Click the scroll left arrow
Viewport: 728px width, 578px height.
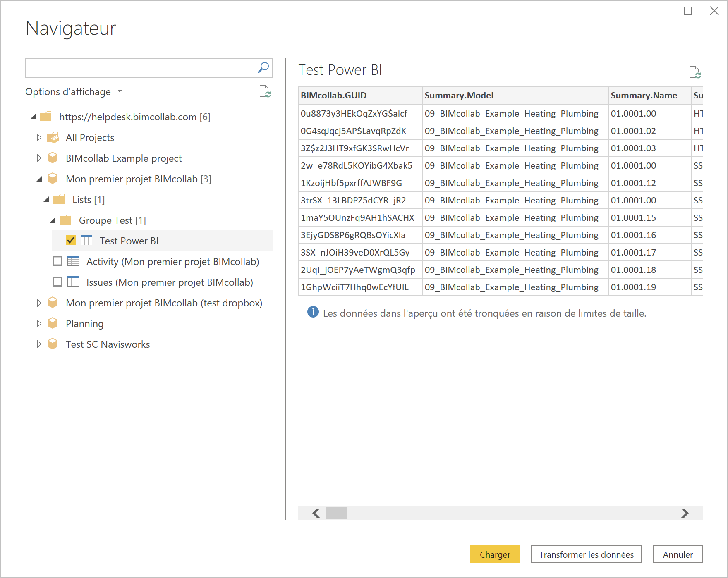(316, 513)
